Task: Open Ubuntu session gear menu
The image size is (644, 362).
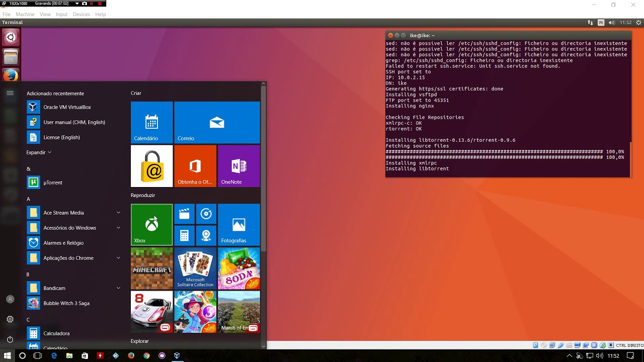Action: click(639, 23)
